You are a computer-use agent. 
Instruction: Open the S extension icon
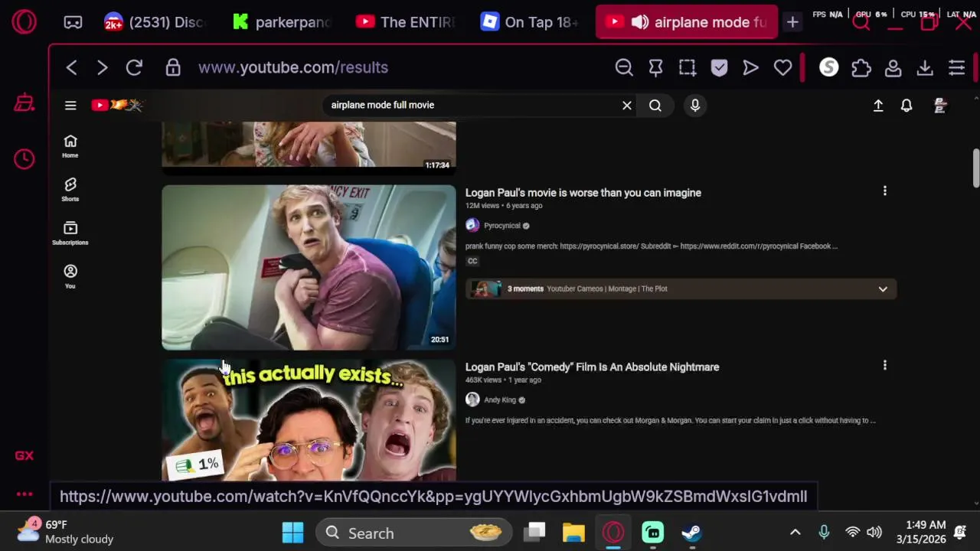tap(829, 67)
